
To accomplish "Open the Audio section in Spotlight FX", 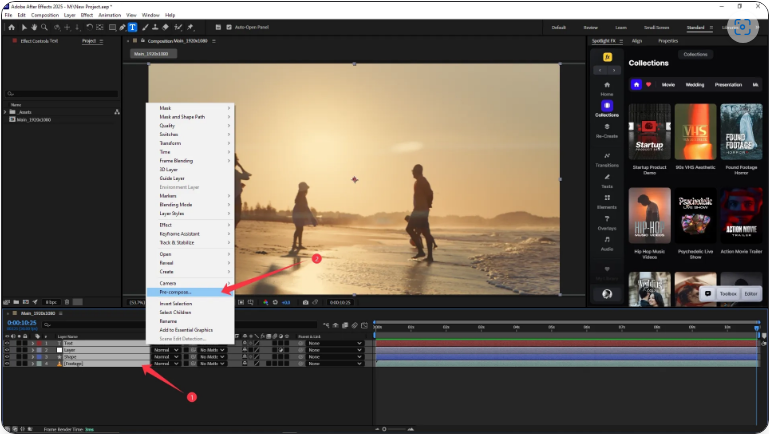I will tap(607, 243).
